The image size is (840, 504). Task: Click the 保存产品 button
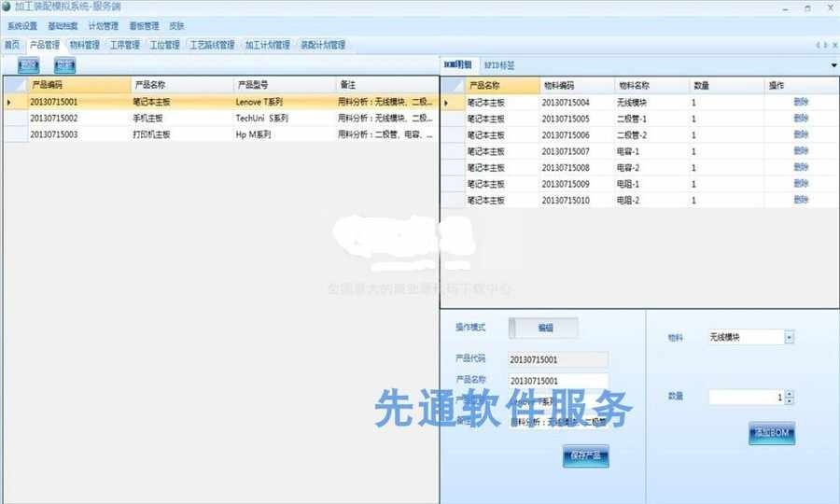pyautogui.click(x=585, y=455)
